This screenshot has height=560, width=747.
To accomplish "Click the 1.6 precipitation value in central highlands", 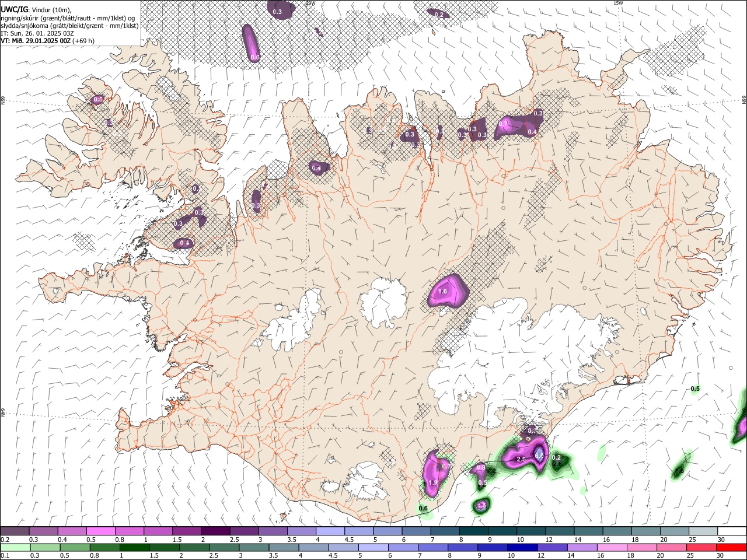I will (x=442, y=291).
